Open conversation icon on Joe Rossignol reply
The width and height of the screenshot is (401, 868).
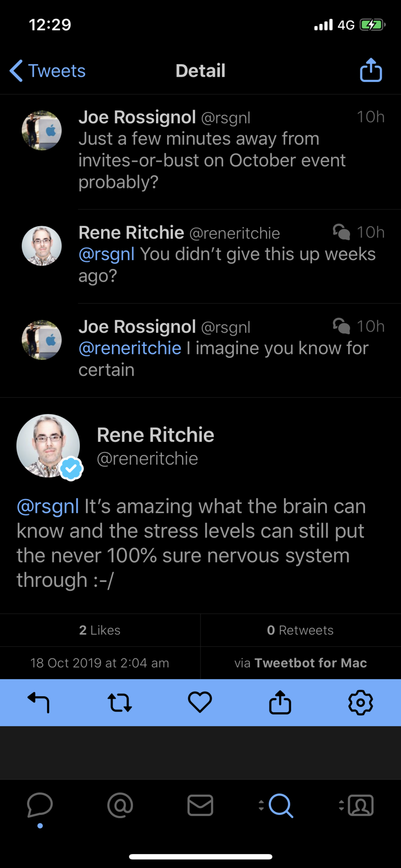[x=341, y=326]
